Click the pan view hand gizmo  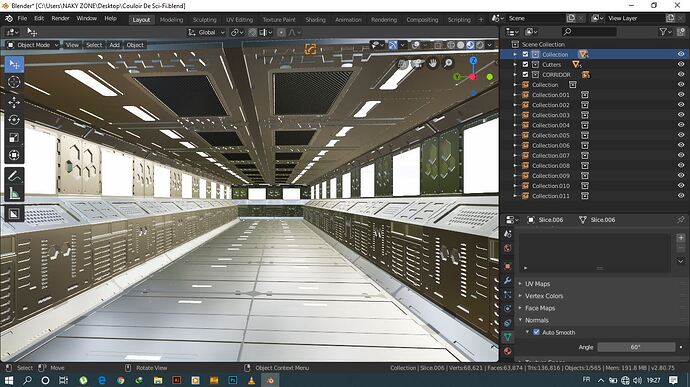pyautogui.click(x=433, y=63)
